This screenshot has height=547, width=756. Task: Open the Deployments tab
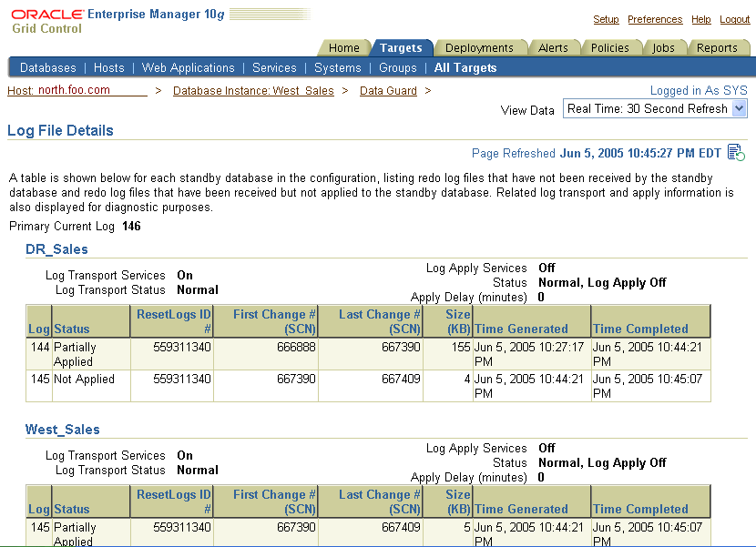[x=481, y=47]
